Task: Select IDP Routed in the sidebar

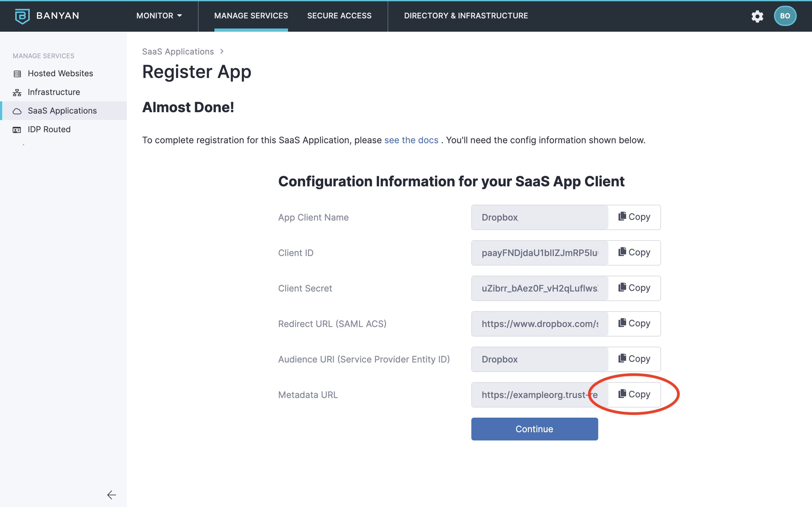Action: [x=49, y=129]
